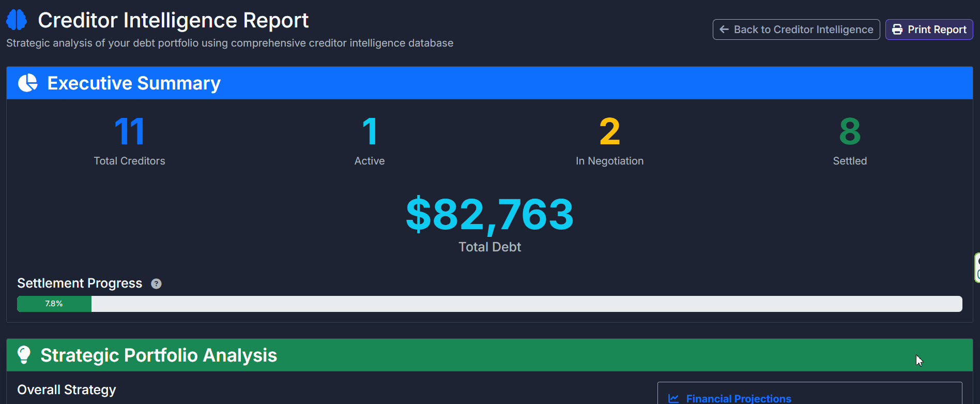Click the Financial Projections chart icon
The width and height of the screenshot is (980, 404).
(x=673, y=398)
